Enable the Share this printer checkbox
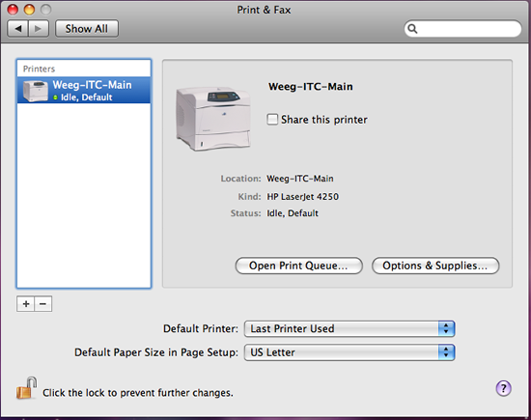This screenshot has width=531, height=420. tap(272, 119)
